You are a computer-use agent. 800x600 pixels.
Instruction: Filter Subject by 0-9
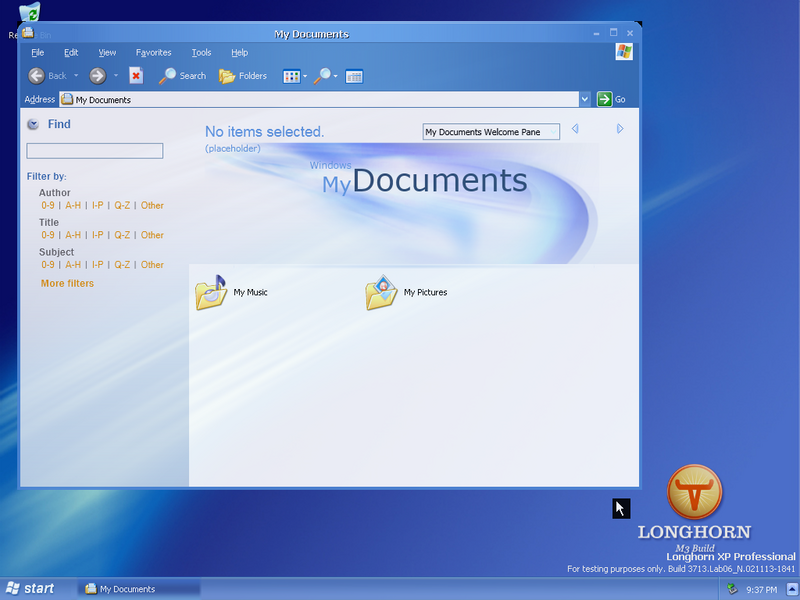click(x=48, y=265)
